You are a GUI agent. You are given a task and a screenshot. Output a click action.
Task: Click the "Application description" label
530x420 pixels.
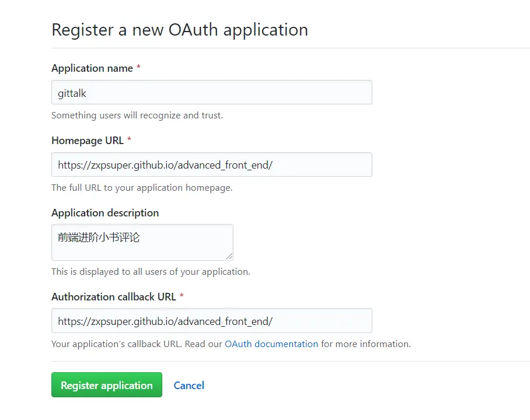(105, 213)
